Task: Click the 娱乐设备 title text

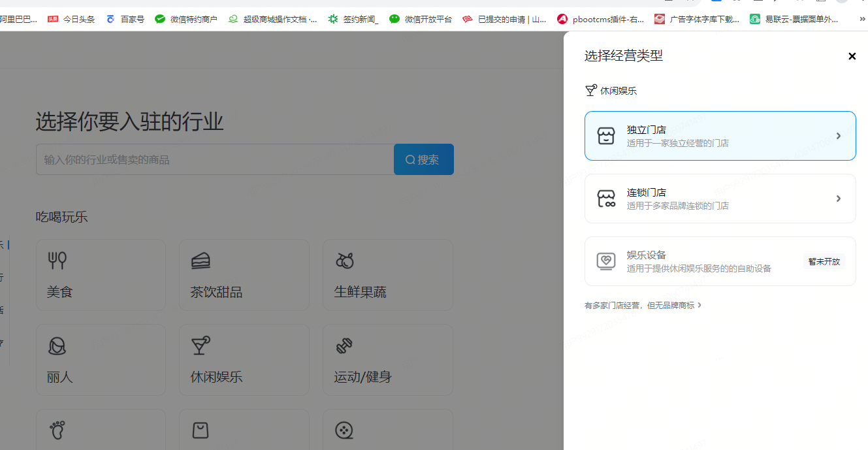Action: click(647, 255)
